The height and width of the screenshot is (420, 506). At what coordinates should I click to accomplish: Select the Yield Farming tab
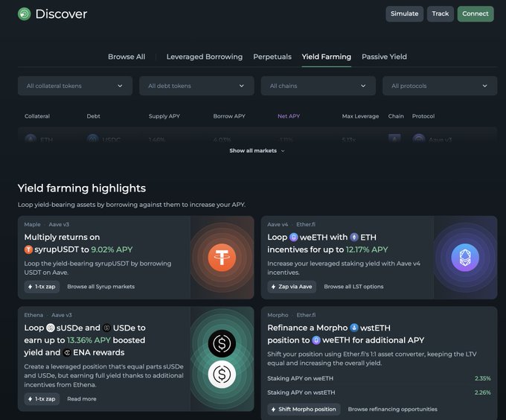326,57
